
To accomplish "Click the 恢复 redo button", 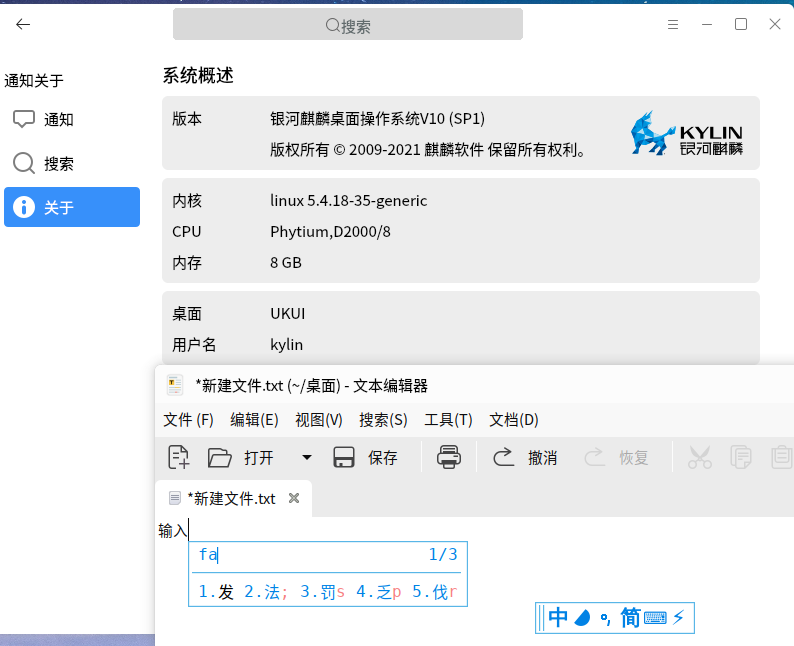I will [x=616, y=458].
